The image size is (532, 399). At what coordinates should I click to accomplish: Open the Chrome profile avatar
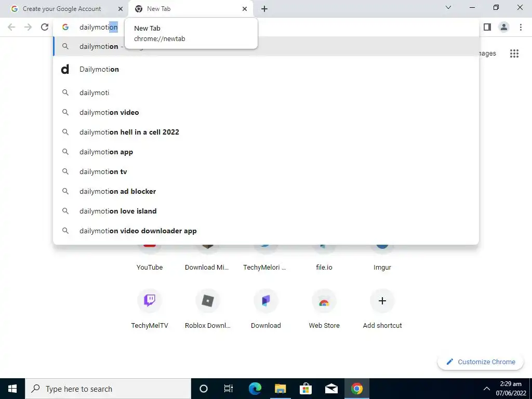[x=504, y=27]
